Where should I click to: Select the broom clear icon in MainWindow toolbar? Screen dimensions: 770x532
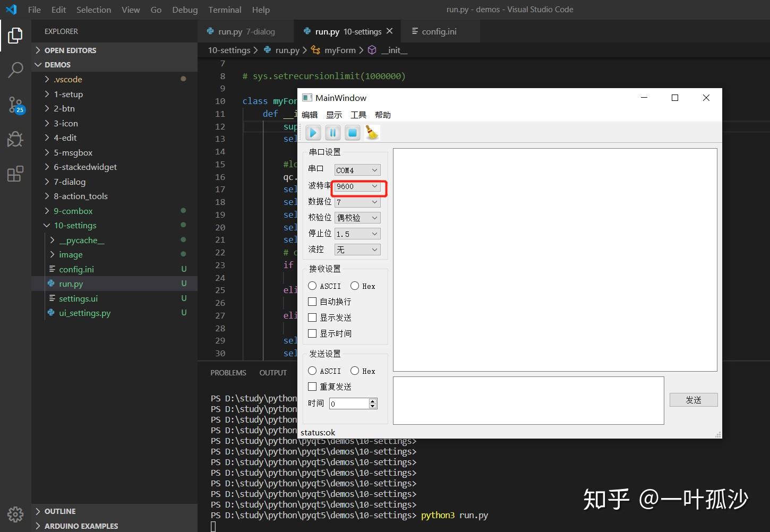point(372,133)
